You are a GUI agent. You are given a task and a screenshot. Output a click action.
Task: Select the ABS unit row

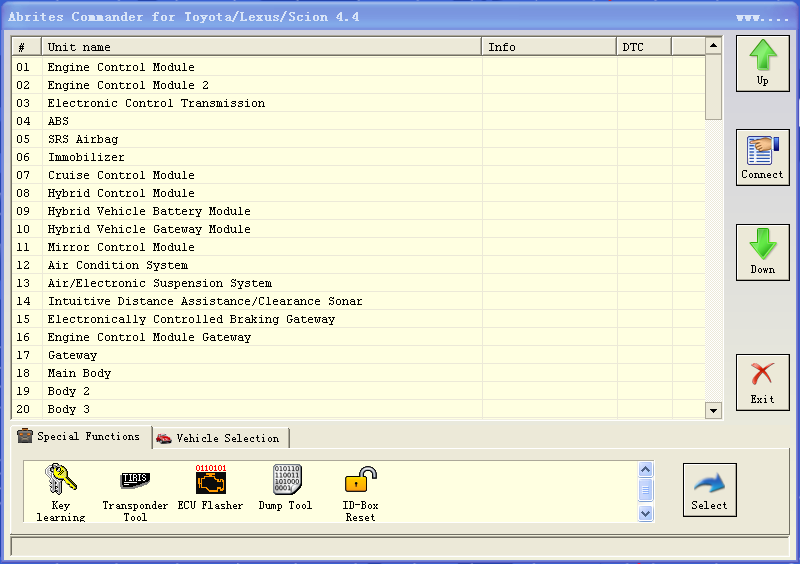[359, 121]
